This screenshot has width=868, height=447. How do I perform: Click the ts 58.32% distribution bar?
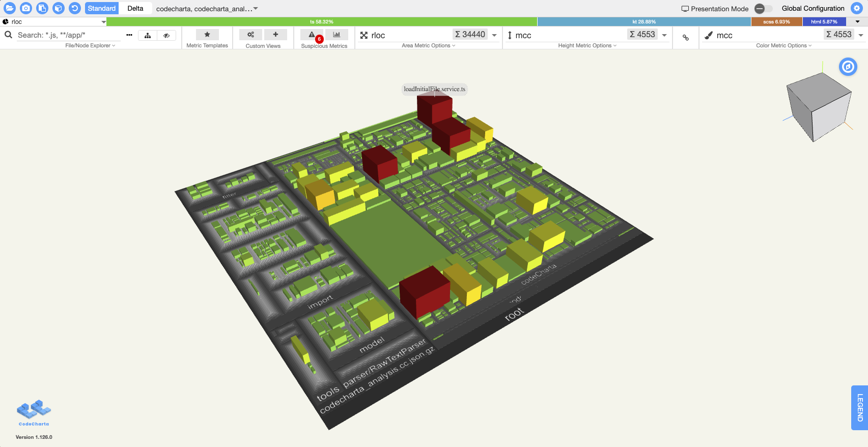pos(322,22)
